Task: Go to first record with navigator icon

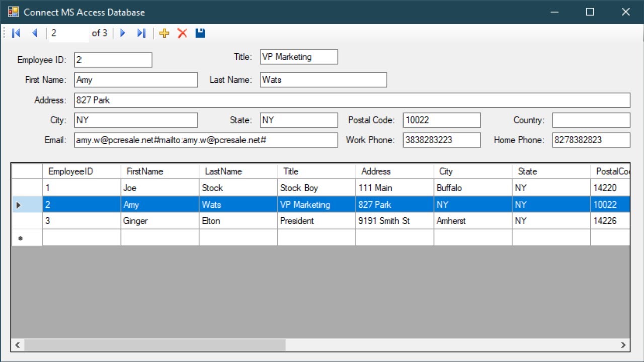Action: click(16, 33)
